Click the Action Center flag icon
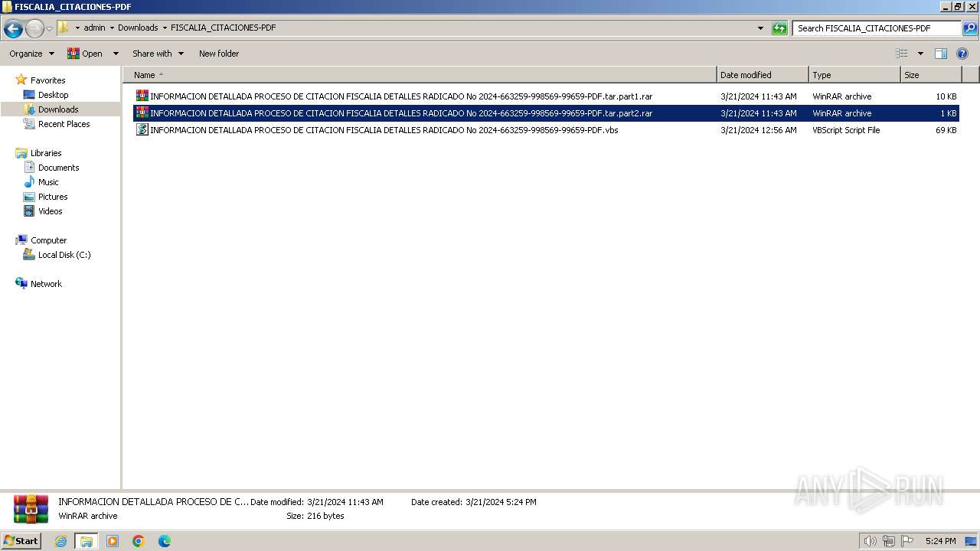The image size is (980, 551). tap(907, 541)
